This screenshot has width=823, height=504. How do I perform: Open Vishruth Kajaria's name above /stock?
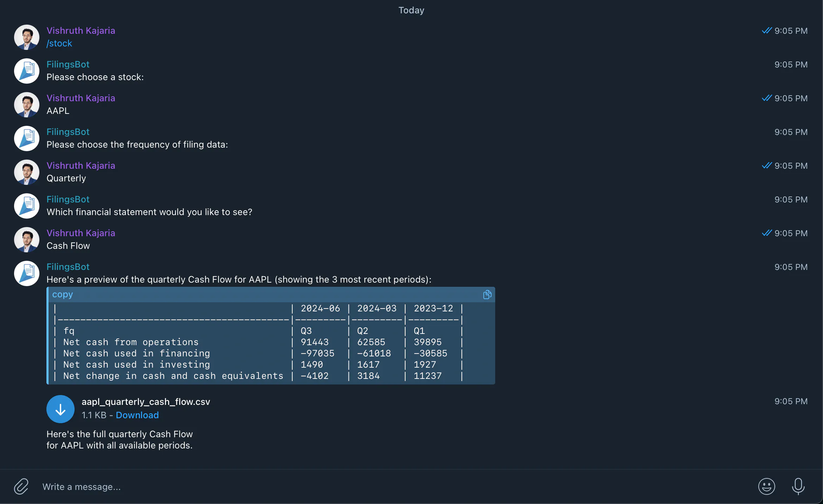coord(81,31)
